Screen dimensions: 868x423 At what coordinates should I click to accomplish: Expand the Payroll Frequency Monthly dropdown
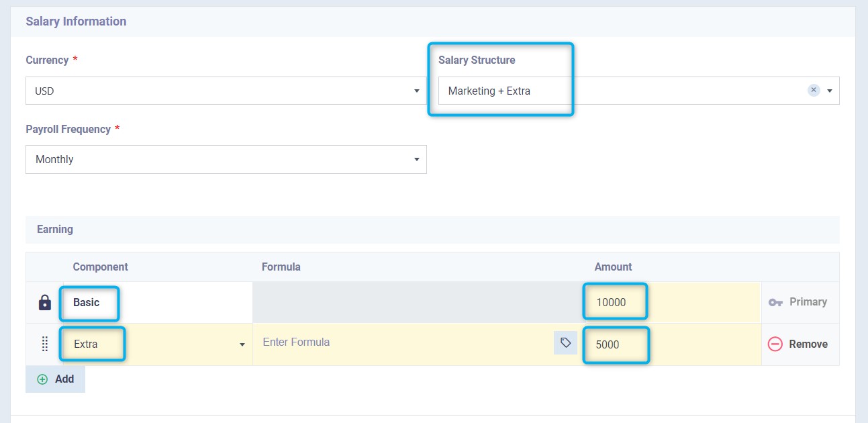[x=226, y=160]
